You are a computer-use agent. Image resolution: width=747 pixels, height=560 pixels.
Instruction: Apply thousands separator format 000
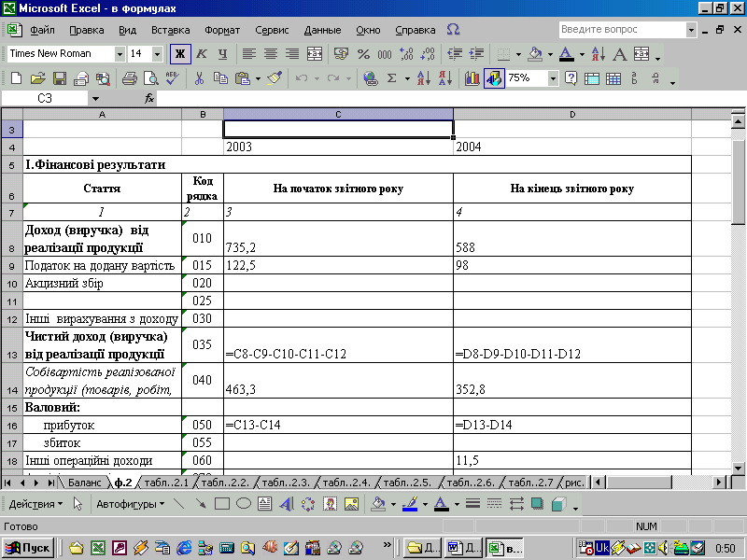point(385,54)
